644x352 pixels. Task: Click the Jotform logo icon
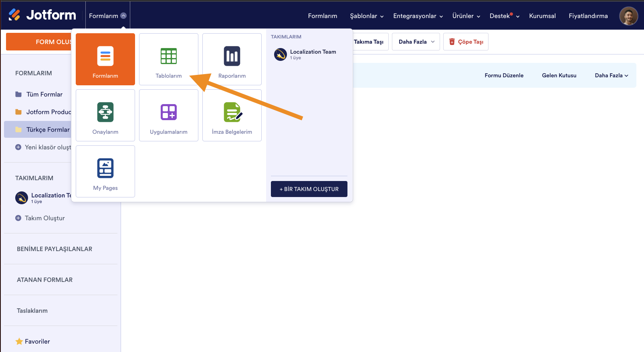pyautogui.click(x=14, y=15)
